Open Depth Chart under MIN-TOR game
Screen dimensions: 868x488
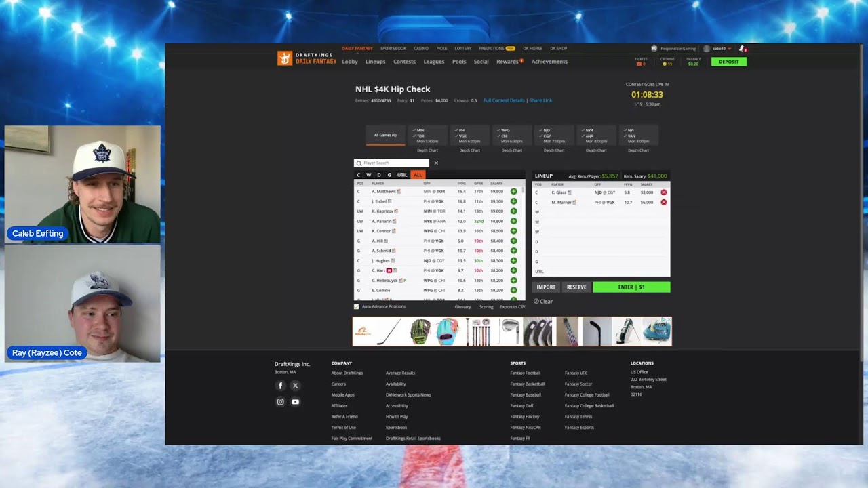(427, 150)
